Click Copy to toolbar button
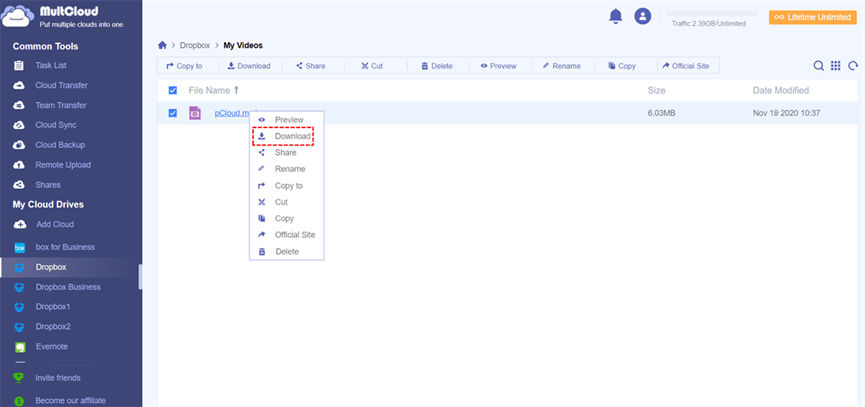865x407 pixels. tap(184, 66)
